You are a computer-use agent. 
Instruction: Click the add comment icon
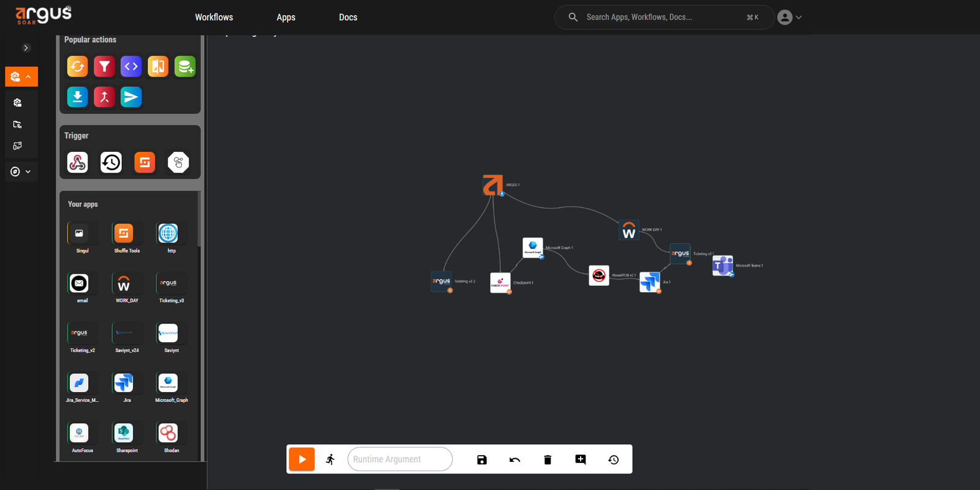(581, 459)
